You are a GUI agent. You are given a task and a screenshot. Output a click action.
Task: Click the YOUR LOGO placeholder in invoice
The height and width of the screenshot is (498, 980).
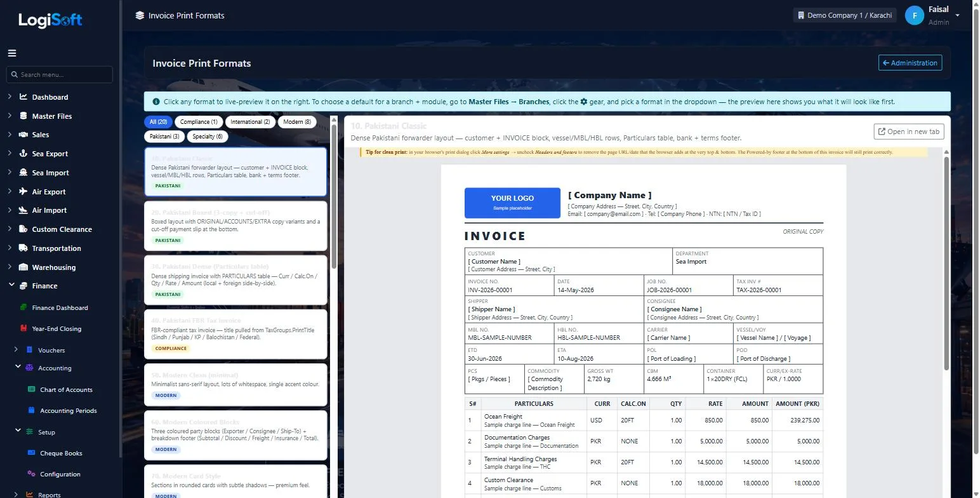512,203
